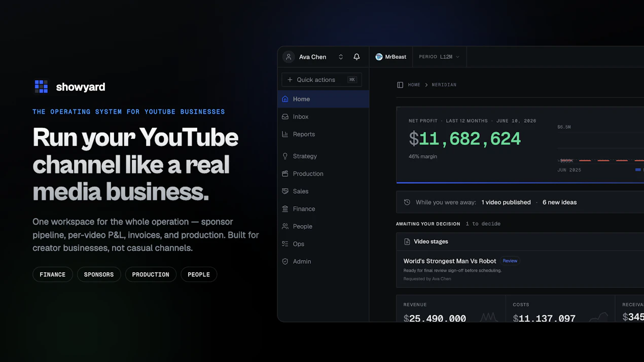Click the MrBeast channel avatar icon
644x362 pixels.
coord(379,57)
